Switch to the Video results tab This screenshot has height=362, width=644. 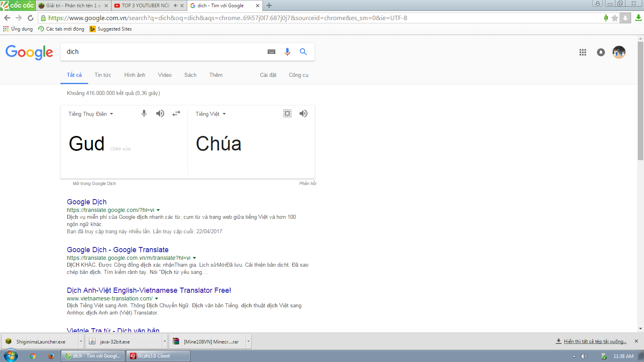pos(165,75)
